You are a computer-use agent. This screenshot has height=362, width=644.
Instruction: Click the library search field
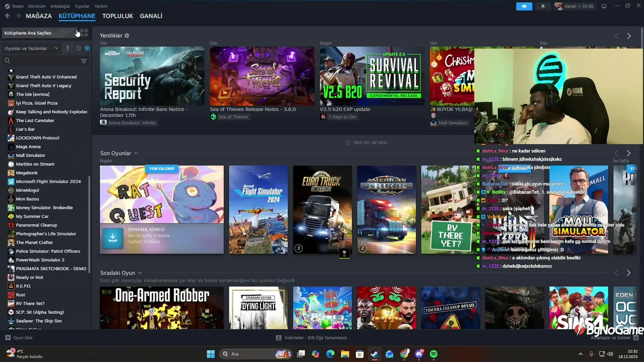[x=41, y=61]
